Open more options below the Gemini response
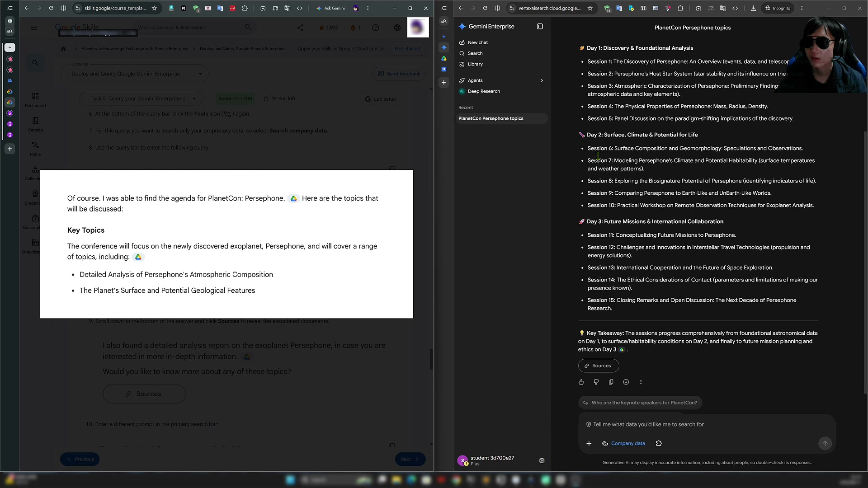The height and width of the screenshot is (488, 868). 641,382
